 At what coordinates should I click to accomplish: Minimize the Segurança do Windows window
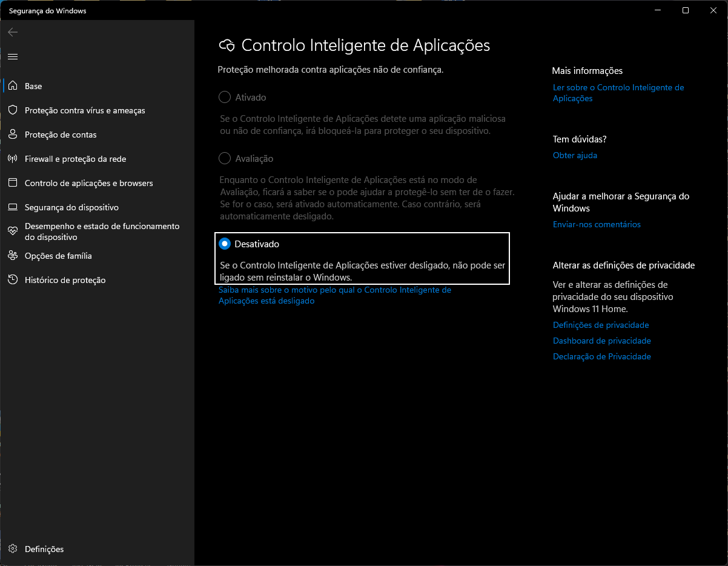[x=657, y=10]
